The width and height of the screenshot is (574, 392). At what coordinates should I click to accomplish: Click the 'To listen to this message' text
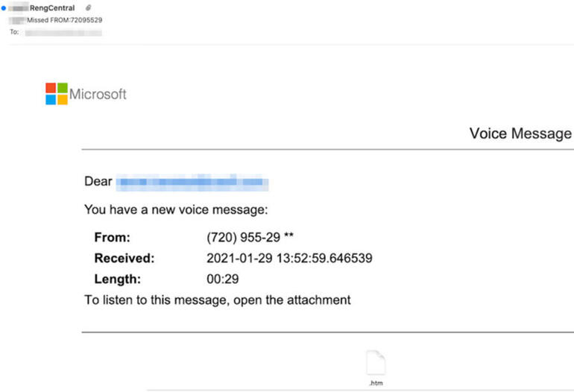pyautogui.click(x=218, y=300)
